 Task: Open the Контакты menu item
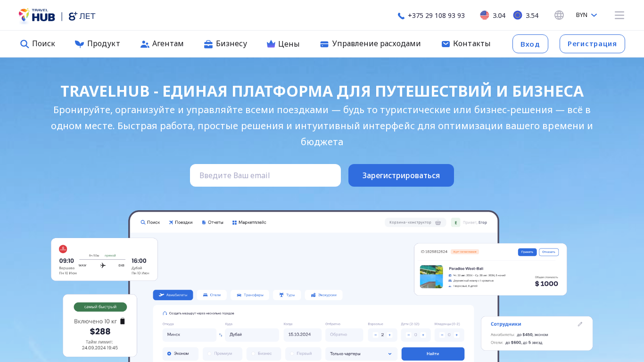click(466, 44)
